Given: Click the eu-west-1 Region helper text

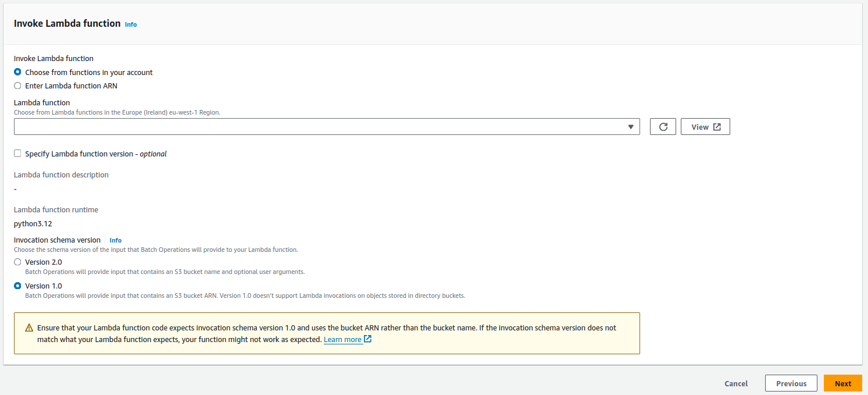Looking at the screenshot, I should (117, 112).
